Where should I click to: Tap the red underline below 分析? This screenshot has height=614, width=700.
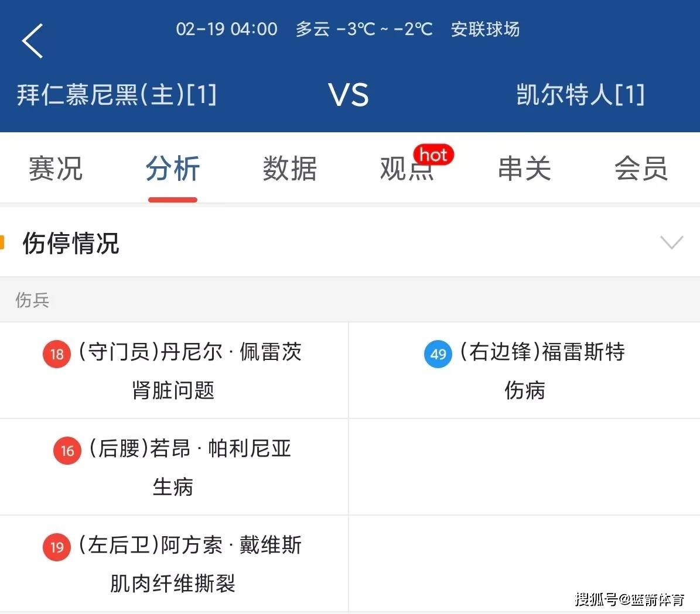(x=172, y=199)
